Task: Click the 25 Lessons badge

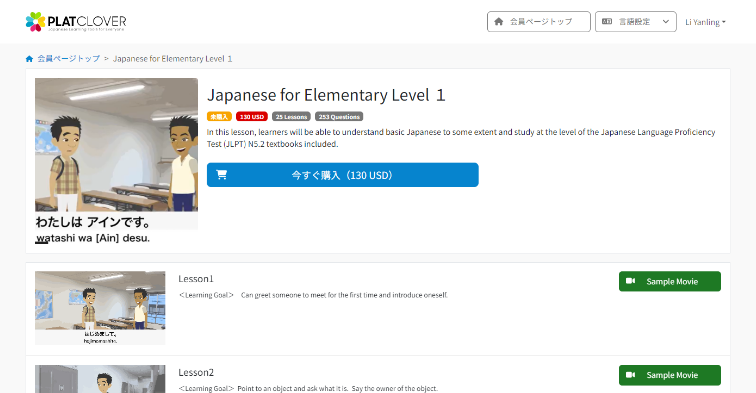Action: pyautogui.click(x=291, y=117)
